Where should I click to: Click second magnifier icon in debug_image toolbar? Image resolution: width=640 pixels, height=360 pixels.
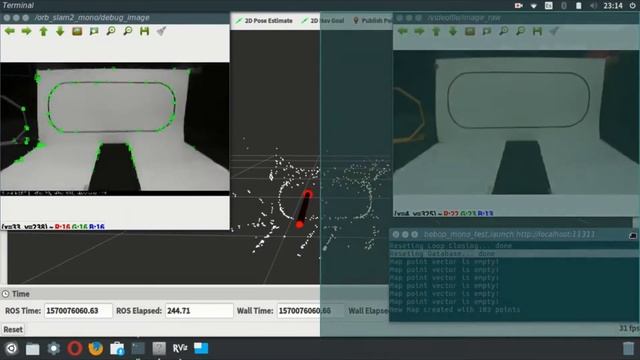[128, 31]
